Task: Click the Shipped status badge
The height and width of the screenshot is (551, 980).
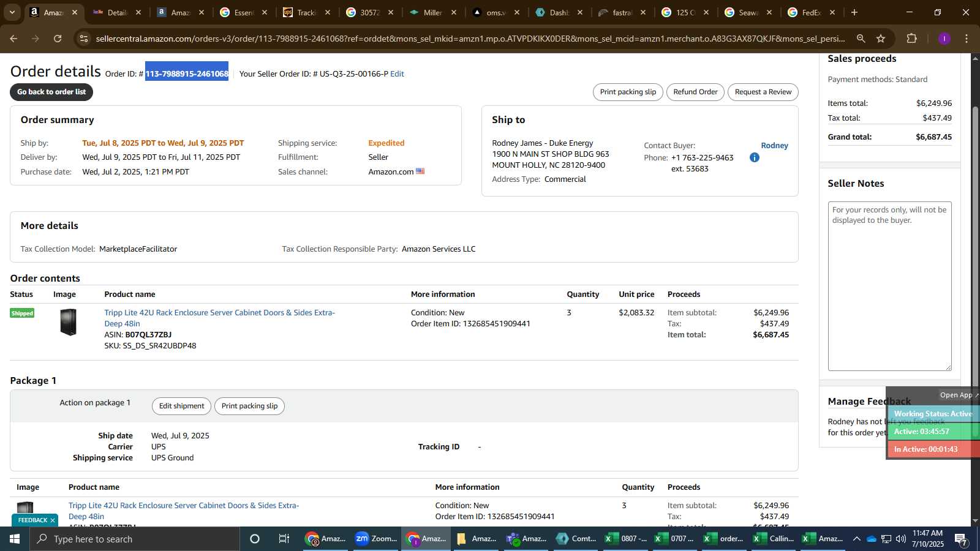Action: tap(22, 313)
